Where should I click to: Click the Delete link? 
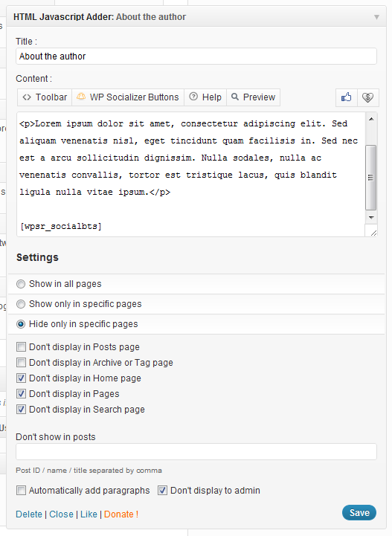pyautogui.click(x=29, y=514)
